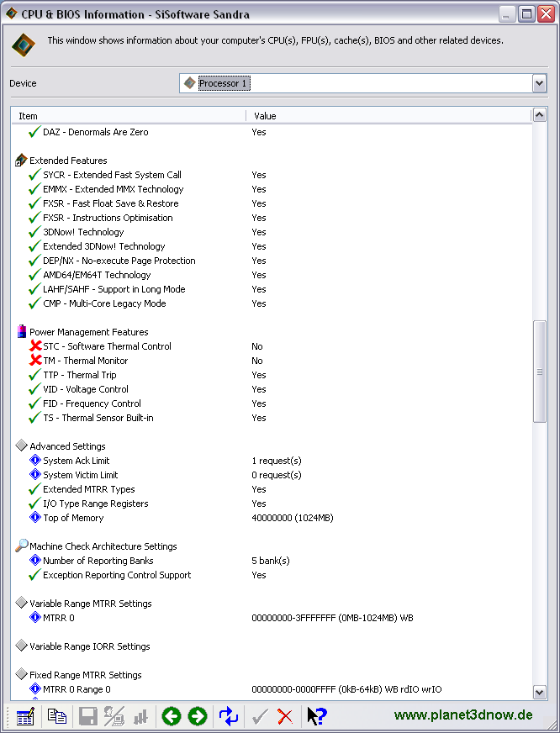The image size is (560, 733).
Task: Go to previous module with green back arrow
Action: (171, 716)
